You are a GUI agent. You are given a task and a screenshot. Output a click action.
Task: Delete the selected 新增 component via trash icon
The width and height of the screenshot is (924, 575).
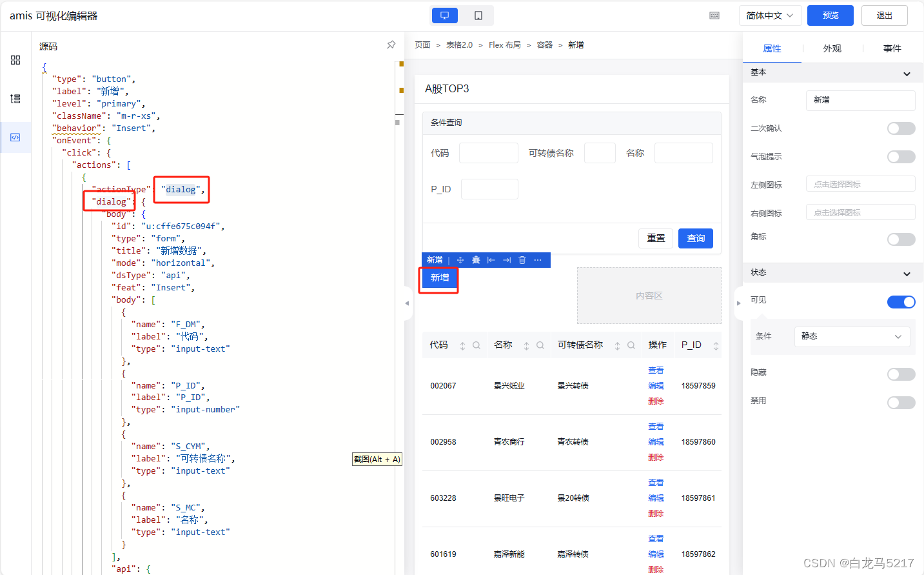pyautogui.click(x=522, y=260)
